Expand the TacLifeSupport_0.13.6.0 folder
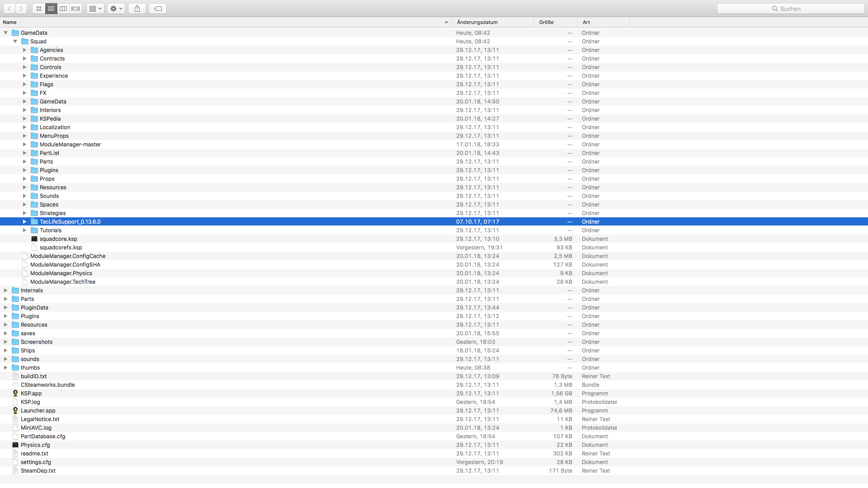 tap(25, 222)
